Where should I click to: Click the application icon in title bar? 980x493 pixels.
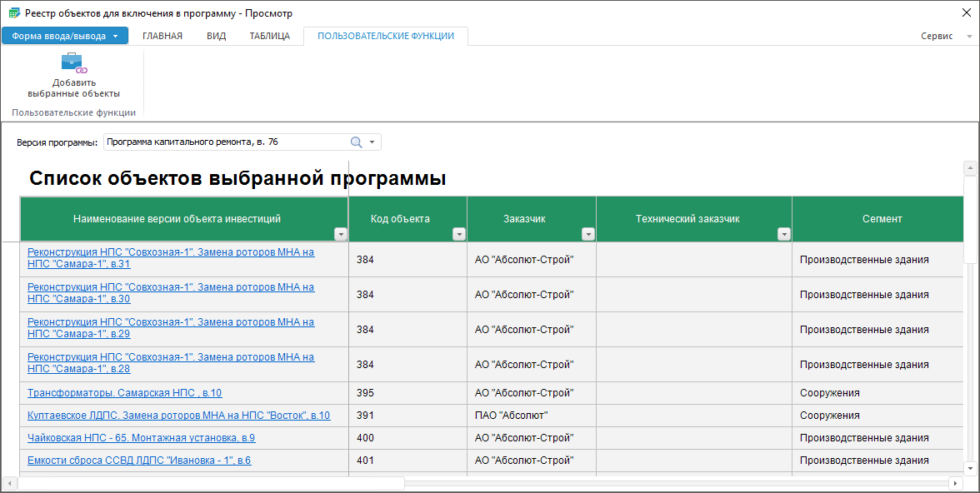click(x=13, y=13)
